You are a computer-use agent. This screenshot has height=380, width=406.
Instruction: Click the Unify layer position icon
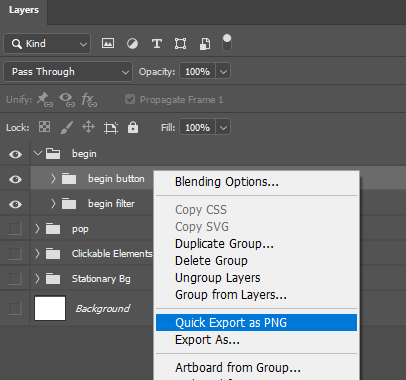point(45,100)
